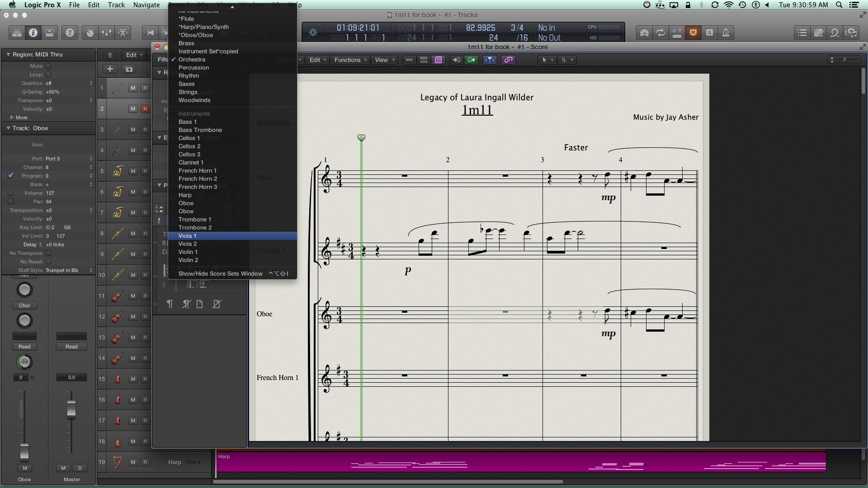This screenshot has height=488, width=868.
Task: Open the Mixer button
Action: point(106,33)
